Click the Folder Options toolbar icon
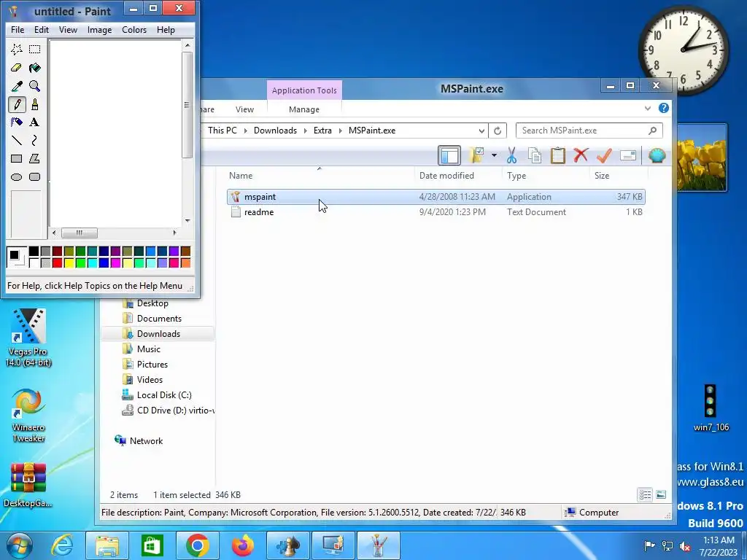 (477, 155)
